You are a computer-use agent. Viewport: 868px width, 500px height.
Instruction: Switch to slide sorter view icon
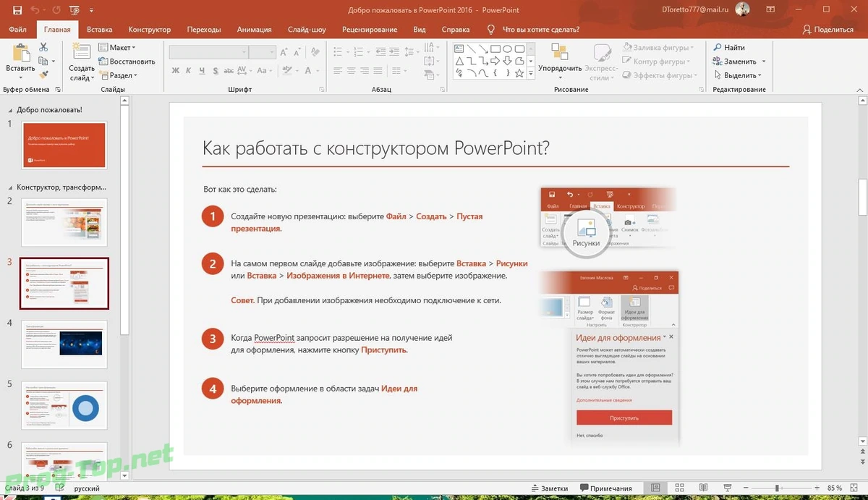(x=679, y=488)
